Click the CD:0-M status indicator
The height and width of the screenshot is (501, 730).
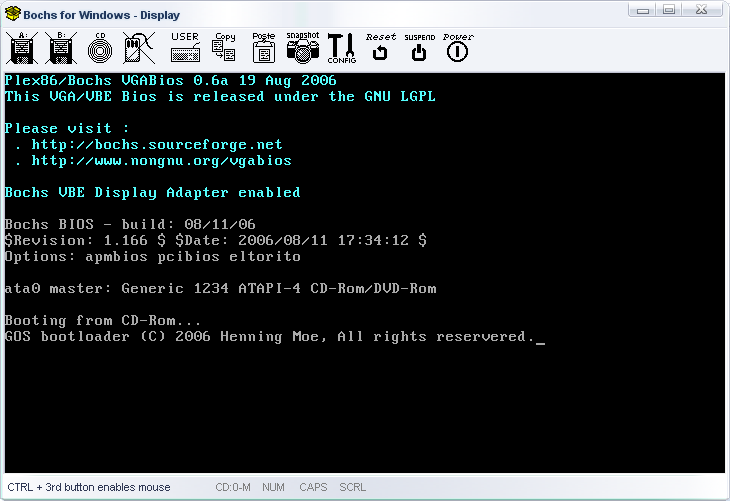click(x=233, y=487)
